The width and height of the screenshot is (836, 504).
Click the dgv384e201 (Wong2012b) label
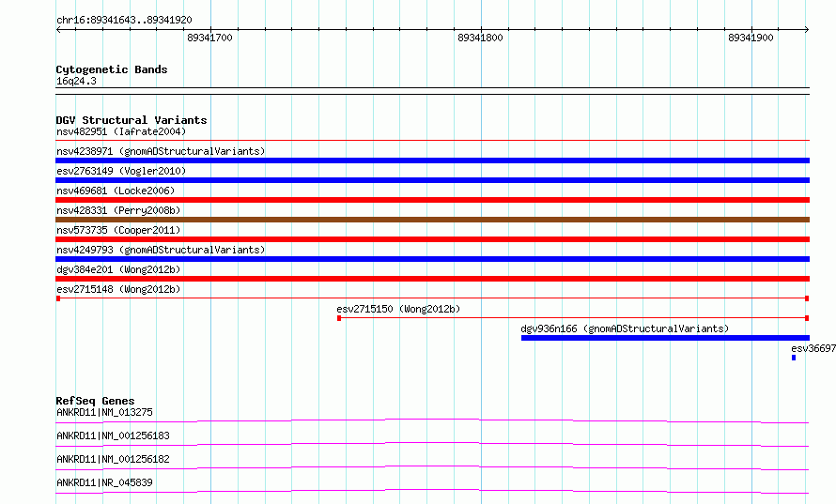[x=118, y=269]
